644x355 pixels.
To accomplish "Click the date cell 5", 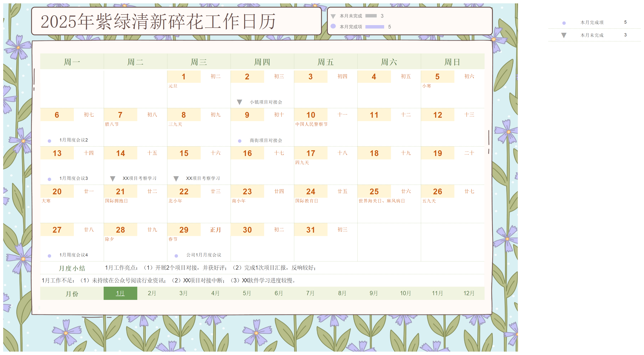I will [438, 76].
